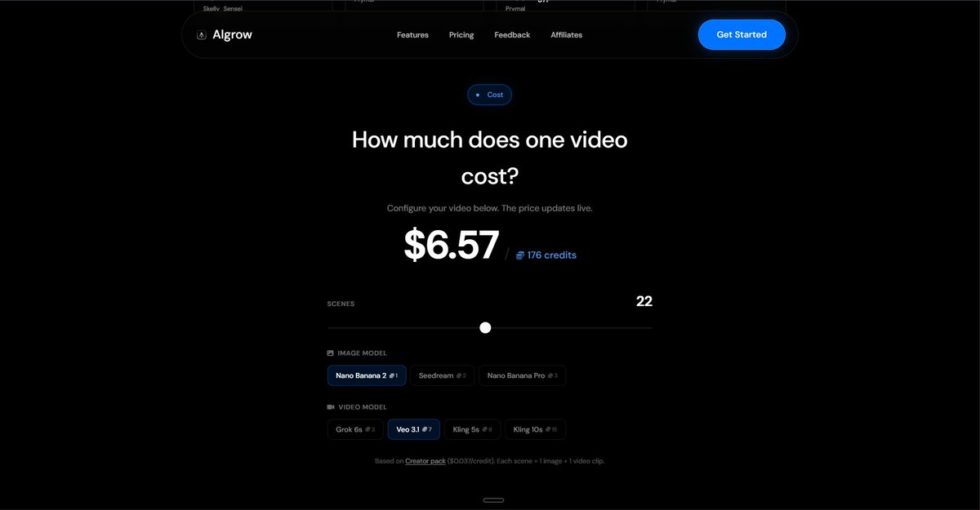Select Seedream image model
Viewport: 980px width, 510px height.
tap(442, 375)
